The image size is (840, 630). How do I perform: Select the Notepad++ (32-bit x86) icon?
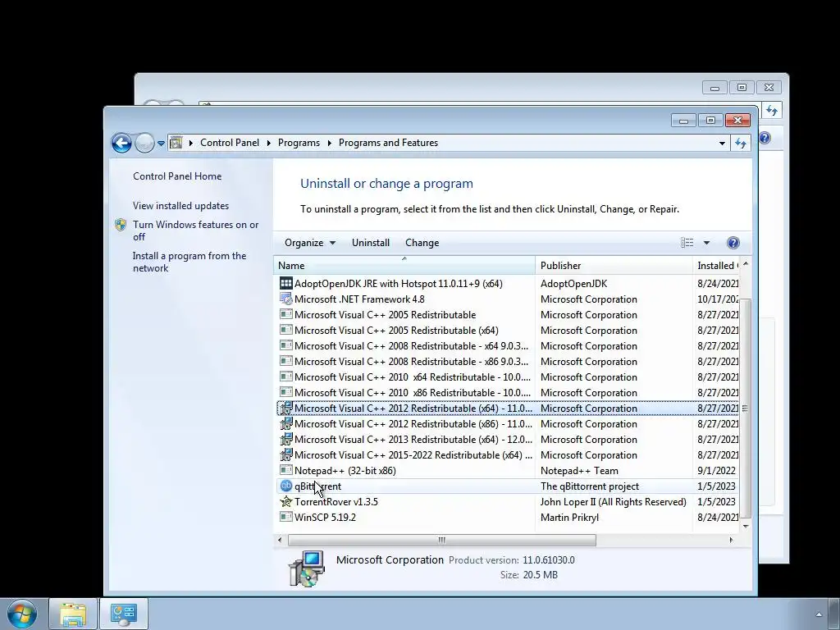(286, 470)
